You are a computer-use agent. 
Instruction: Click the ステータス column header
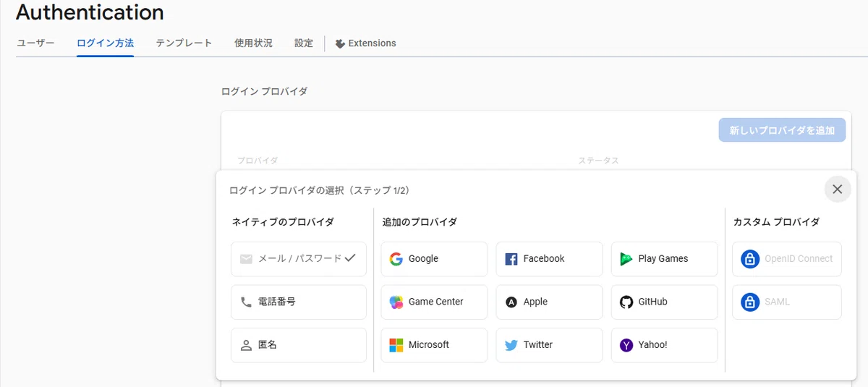coord(598,161)
